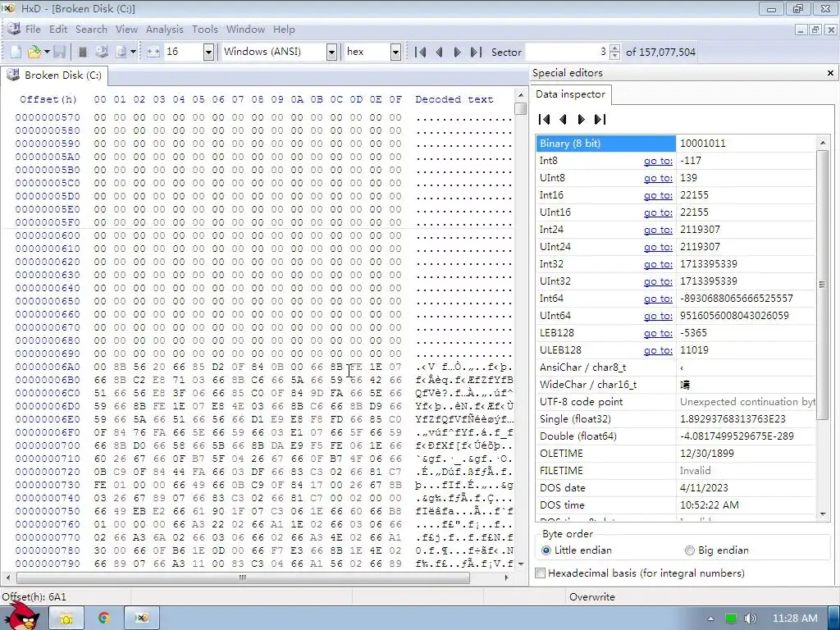Open Chrome from the taskbar
This screenshot has height=630, width=840.
pos(104,619)
